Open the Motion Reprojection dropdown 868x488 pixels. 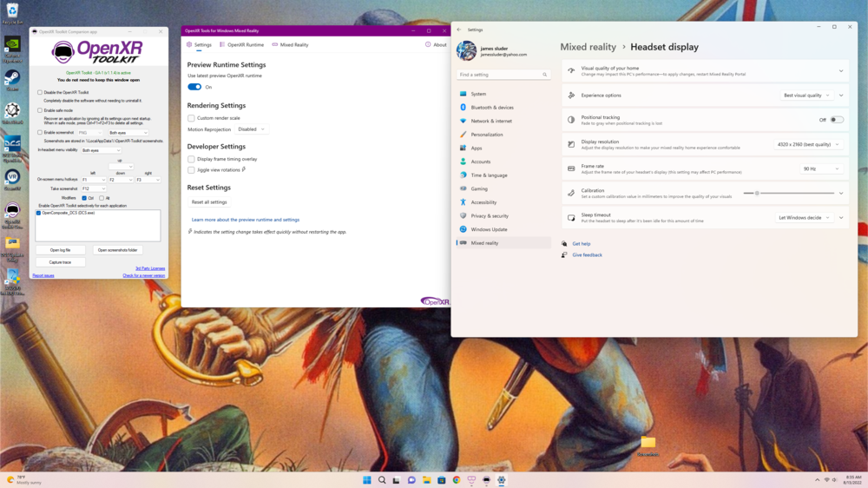251,129
